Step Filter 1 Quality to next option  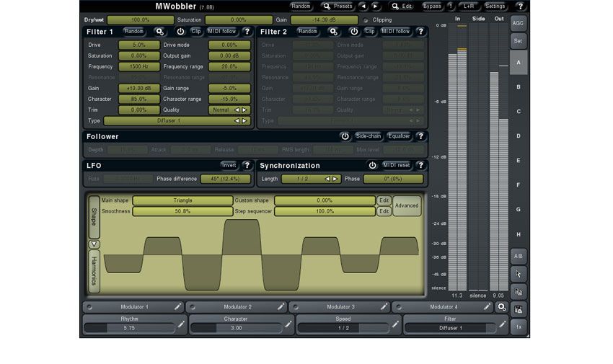pos(244,110)
